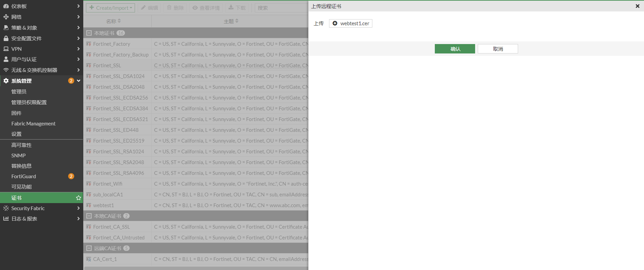
Task: Click the sort arrows on 主题 column
Action: (237, 21)
